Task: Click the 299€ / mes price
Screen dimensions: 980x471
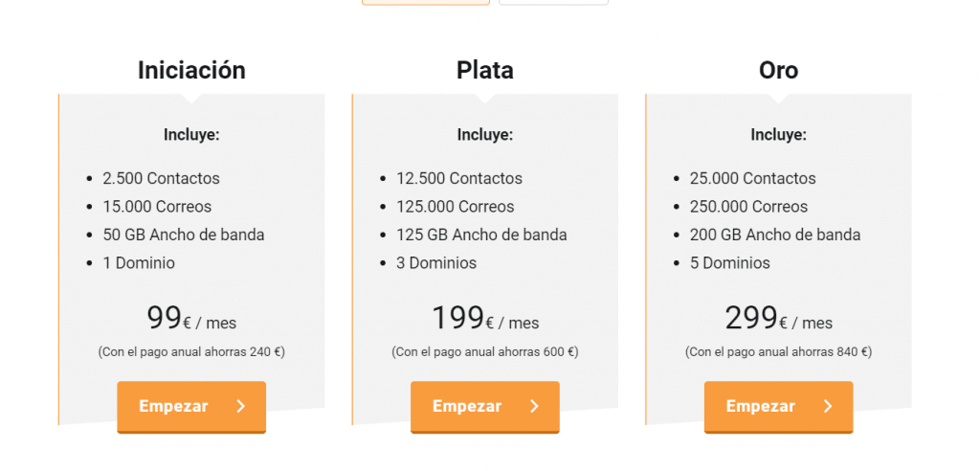Action: 779,319
